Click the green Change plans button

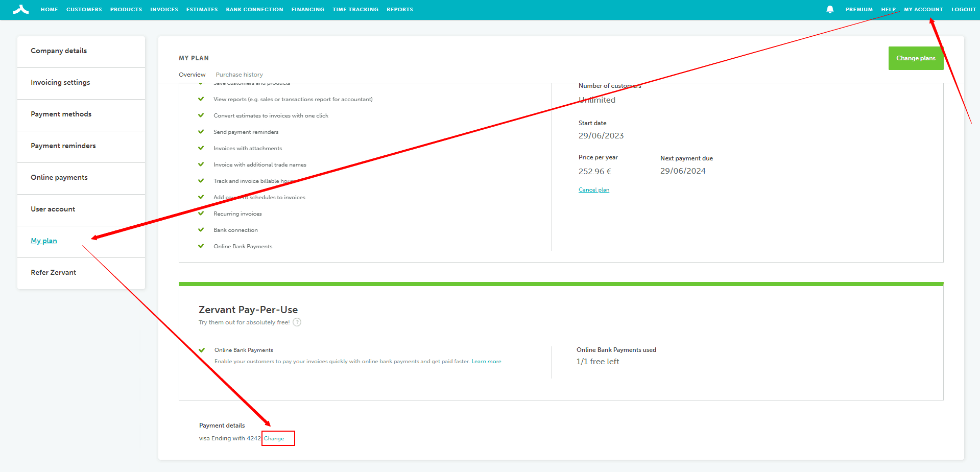point(916,58)
